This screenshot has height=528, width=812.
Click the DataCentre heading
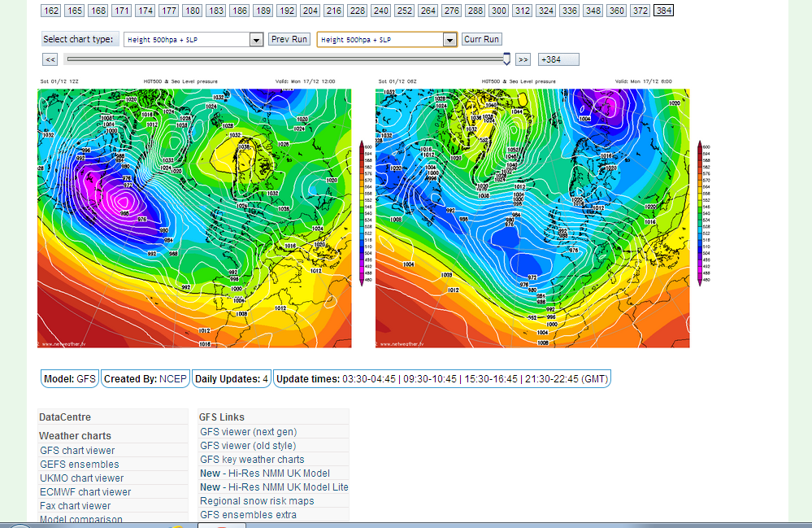click(x=65, y=417)
